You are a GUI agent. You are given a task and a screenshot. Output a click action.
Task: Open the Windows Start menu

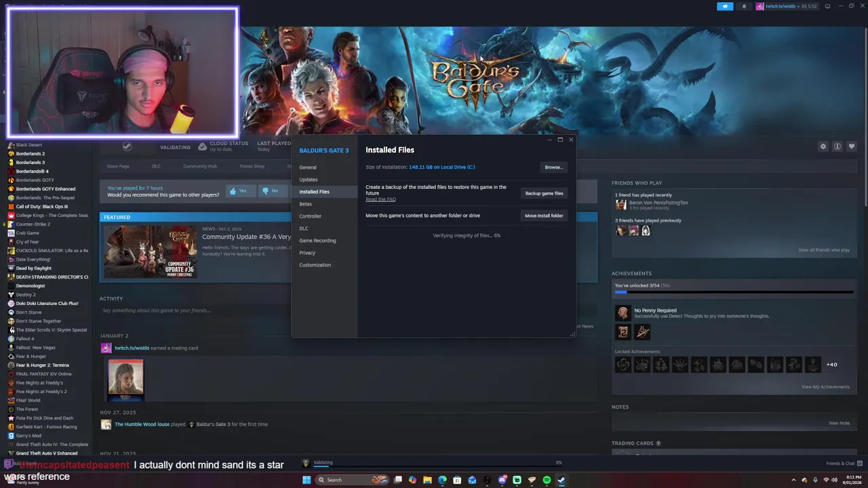click(306, 480)
